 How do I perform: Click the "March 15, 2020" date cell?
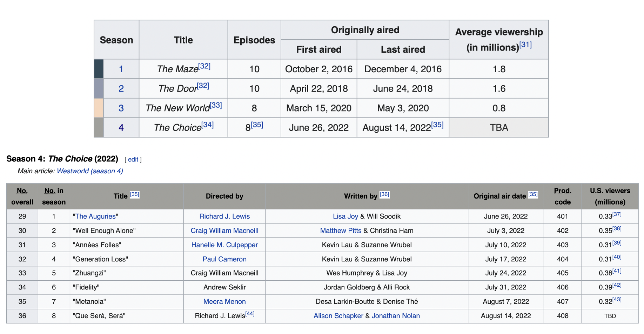click(x=319, y=108)
